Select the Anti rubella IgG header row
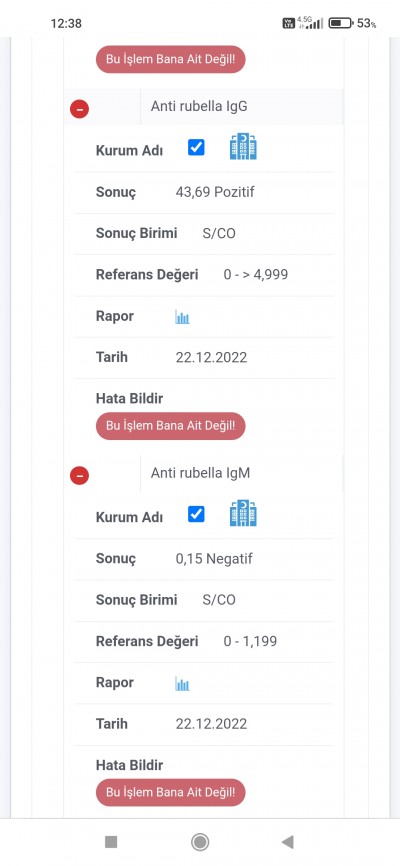The image size is (400, 866). (203, 107)
